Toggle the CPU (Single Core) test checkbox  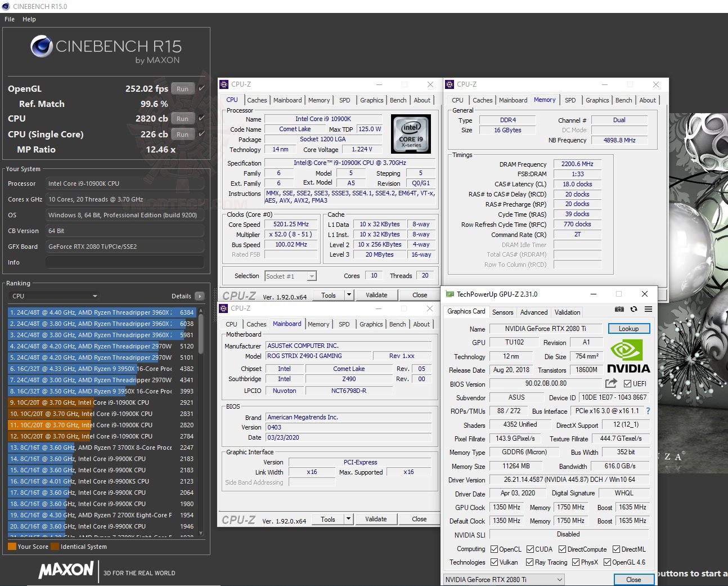(x=201, y=134)
